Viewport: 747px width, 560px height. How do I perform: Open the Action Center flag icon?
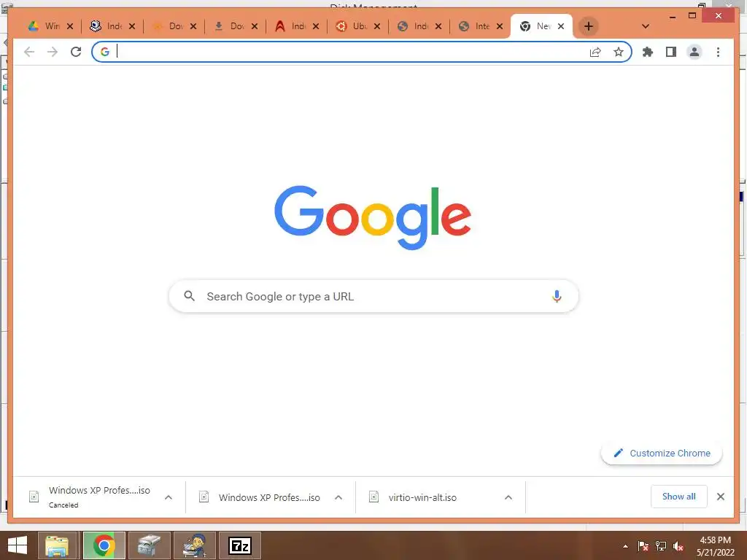point(643,546)
